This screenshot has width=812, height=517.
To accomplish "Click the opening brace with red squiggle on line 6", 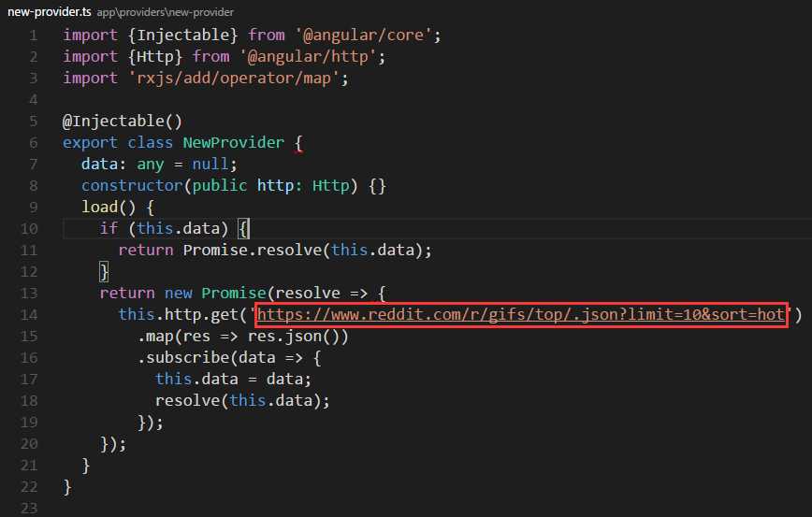I will tap(298, 143).
